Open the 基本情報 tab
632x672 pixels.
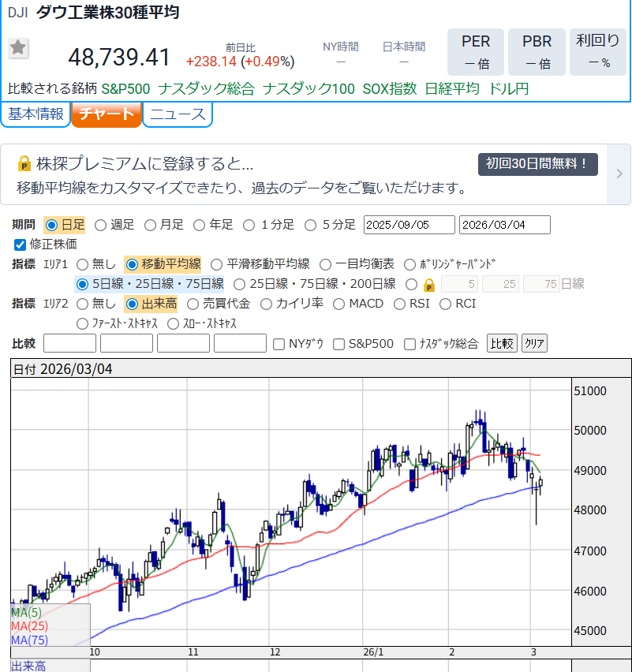[x=36, y=114]
